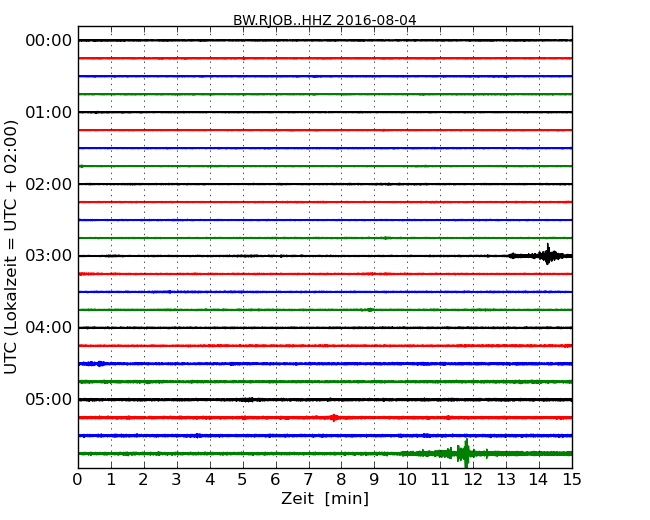Image resolution: width=650 pixels, height=520 pixels.
Task: Click the black trace at 04:00
Action: [x=325, y=328]
